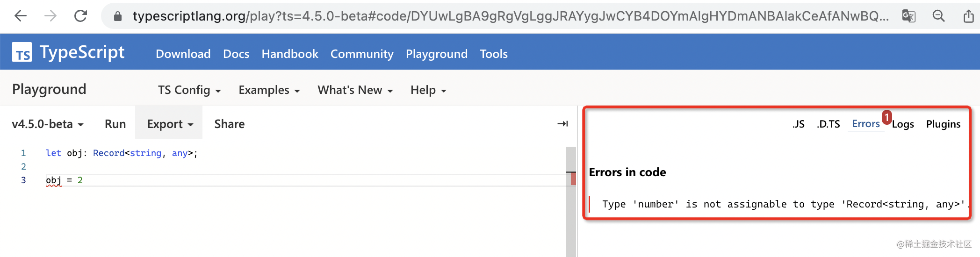Open the Plugins tab
The width and height of the screenshot is (980, 257).
(943, 124)
